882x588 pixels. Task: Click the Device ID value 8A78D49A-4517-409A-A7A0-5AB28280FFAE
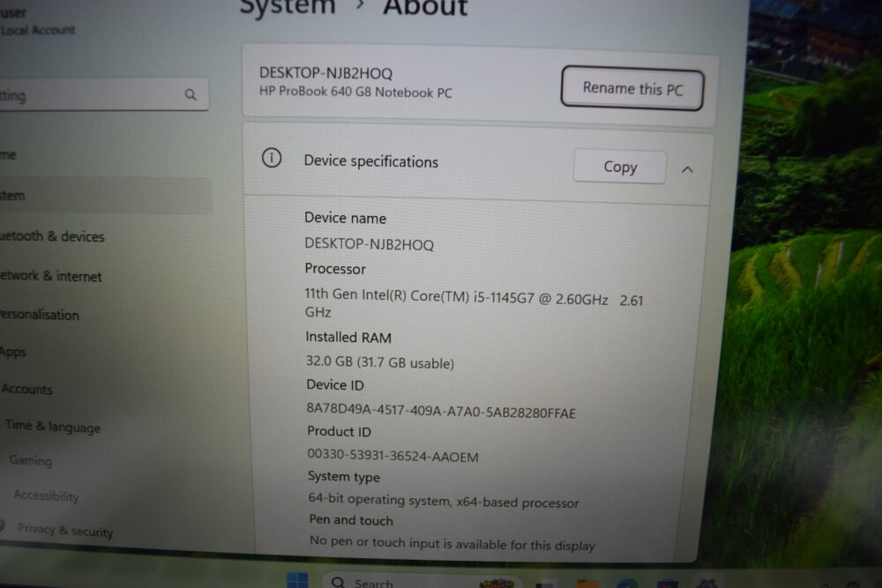click(x=441, y=411)
